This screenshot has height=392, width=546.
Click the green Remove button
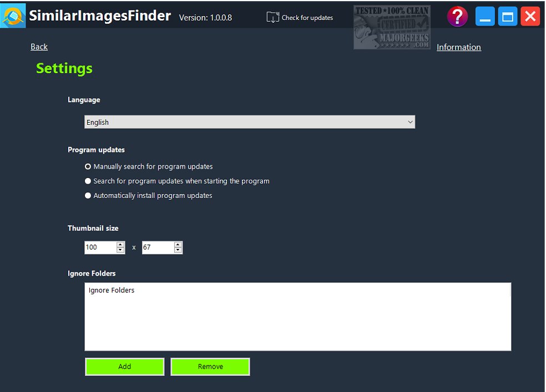pyautogui.click(x=210, y=366)
